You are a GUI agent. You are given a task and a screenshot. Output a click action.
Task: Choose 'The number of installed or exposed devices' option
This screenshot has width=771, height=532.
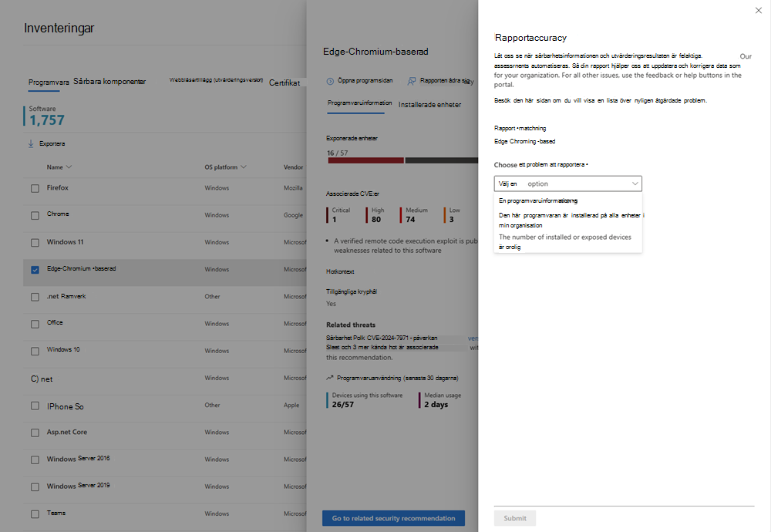click(x=568, y=242)
